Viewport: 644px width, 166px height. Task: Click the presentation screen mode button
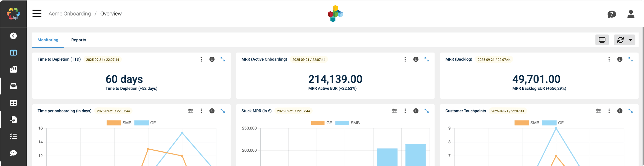click(x=602, y=40)
